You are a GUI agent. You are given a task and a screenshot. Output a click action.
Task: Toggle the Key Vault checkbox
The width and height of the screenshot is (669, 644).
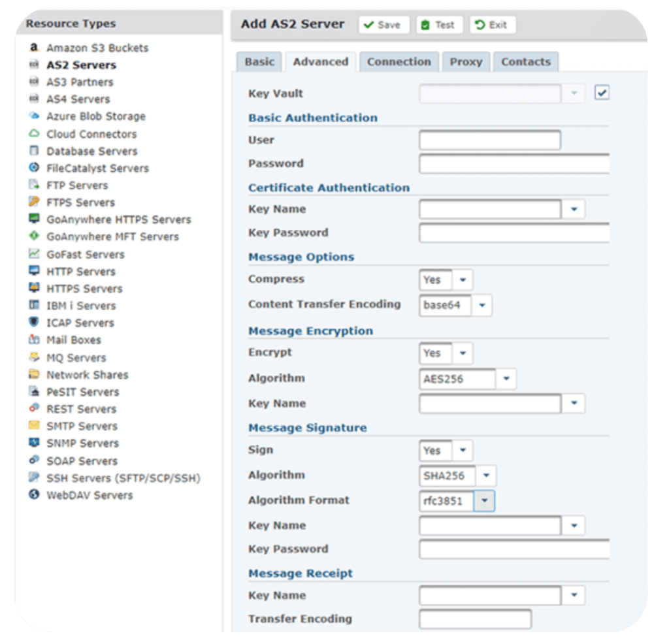[x=600, y=93]
